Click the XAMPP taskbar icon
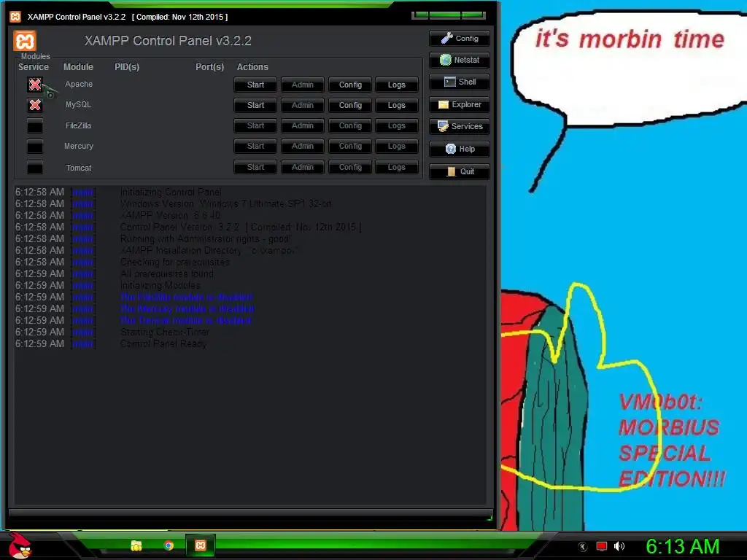The height and width of the screenshot is (560, 747). pyautogui.click(x=201, y=545)
